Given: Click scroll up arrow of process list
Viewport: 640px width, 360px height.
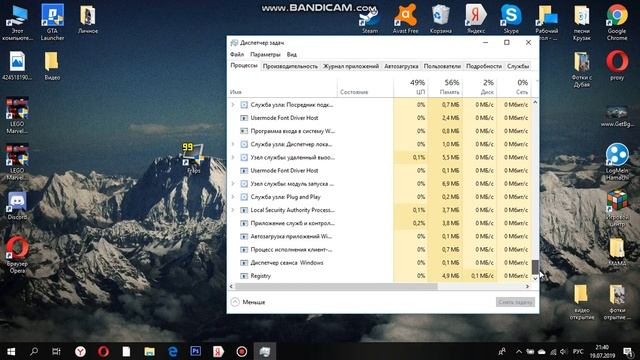Looking at the screenshot, I should (x=535, y=102).
